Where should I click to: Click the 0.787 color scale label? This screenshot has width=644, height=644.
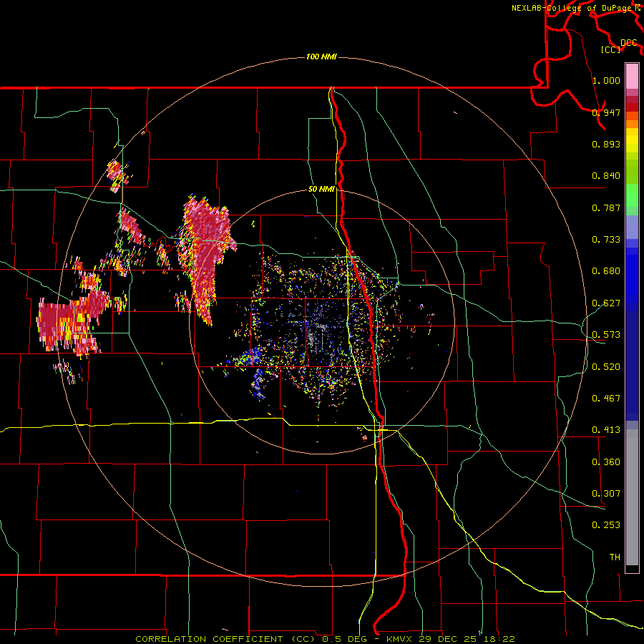point(606,208)
